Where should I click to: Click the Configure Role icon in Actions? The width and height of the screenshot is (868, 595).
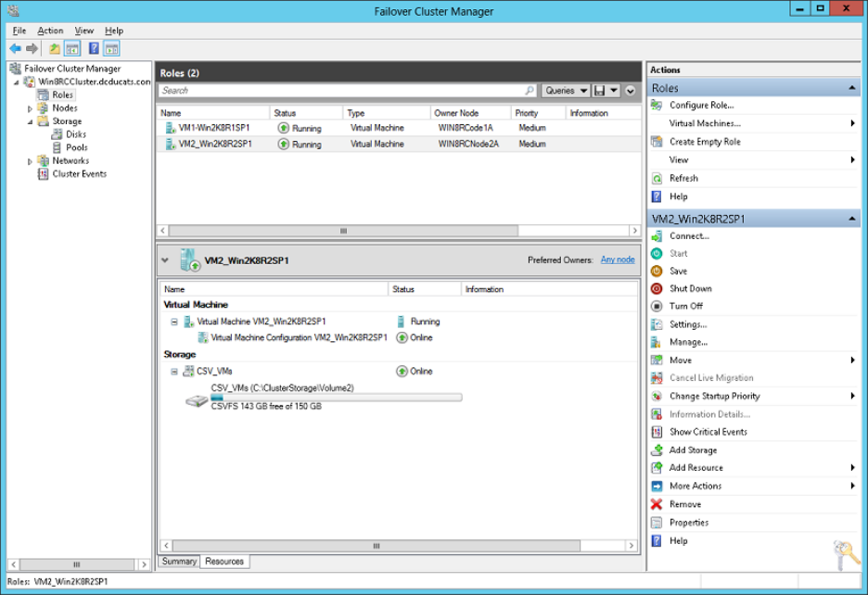point(657,105)
